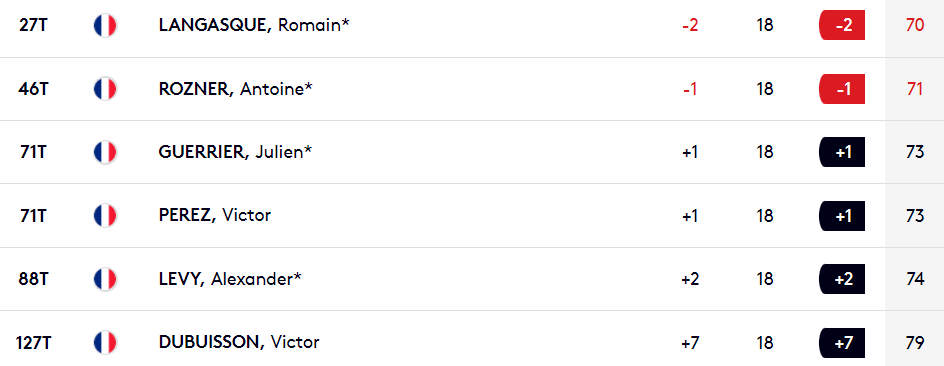944x366 pixels.
Task: Click the red -1 score badge
Action: coord(842,89)
